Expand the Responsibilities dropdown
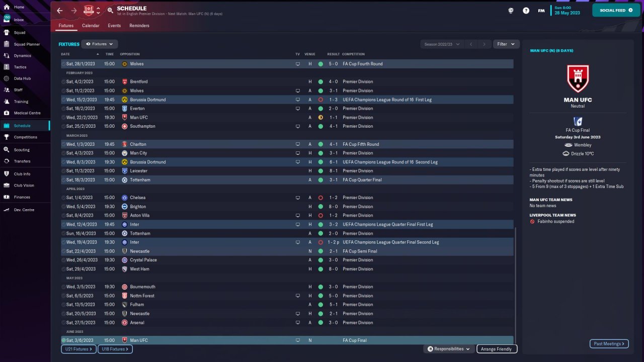The height and width of the screenshot is (362, 644). tap(448, 349)
